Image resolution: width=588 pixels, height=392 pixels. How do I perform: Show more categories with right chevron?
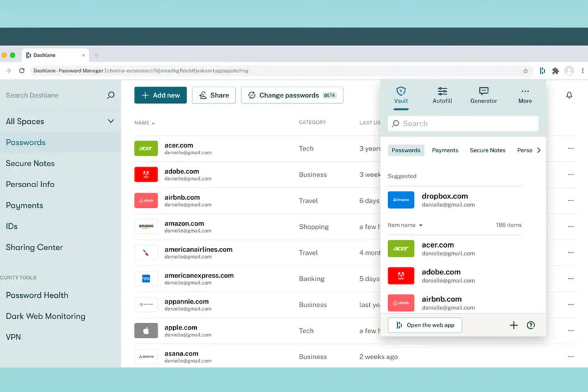pyautogui.click(x=539, y=150)
